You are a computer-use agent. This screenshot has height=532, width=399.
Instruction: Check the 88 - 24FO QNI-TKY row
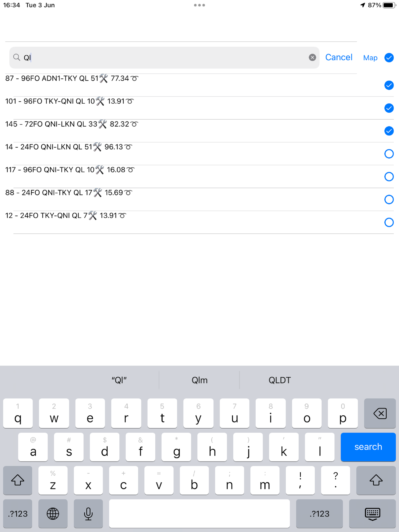point(389,199)
